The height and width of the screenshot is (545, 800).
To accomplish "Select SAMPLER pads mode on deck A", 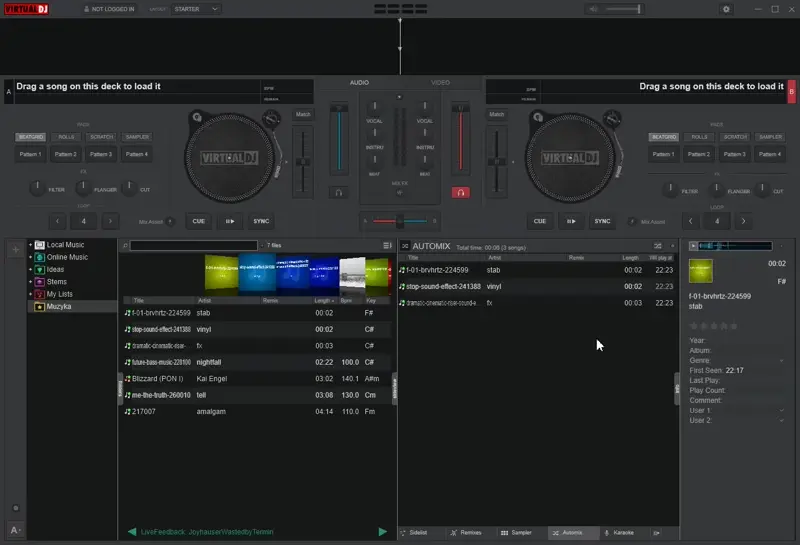I will click(137, 137).
